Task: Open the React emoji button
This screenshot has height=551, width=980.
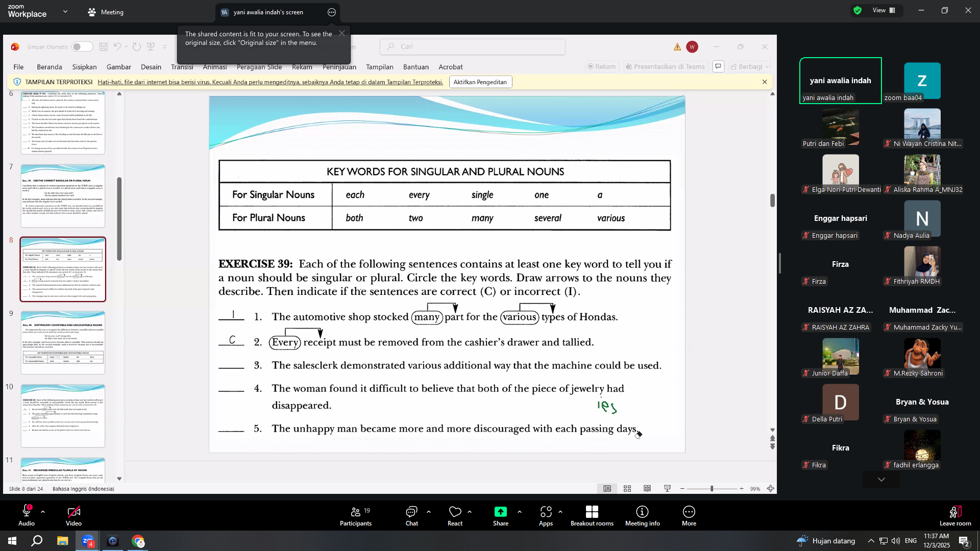Action: pyautogui.click(x=455, y=515)
